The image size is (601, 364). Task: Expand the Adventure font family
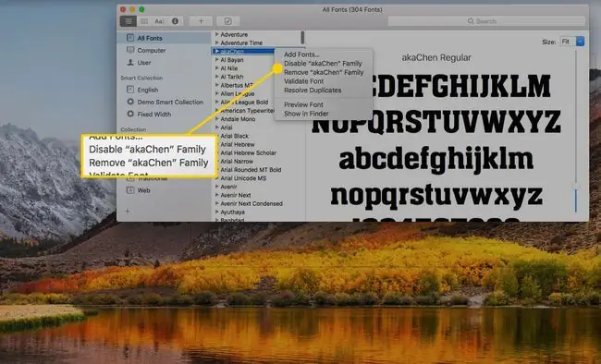coord(217,34)
